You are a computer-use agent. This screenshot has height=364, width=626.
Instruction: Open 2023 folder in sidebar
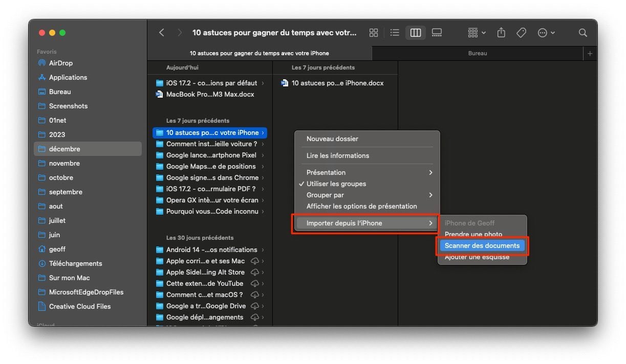pos(88,134)
